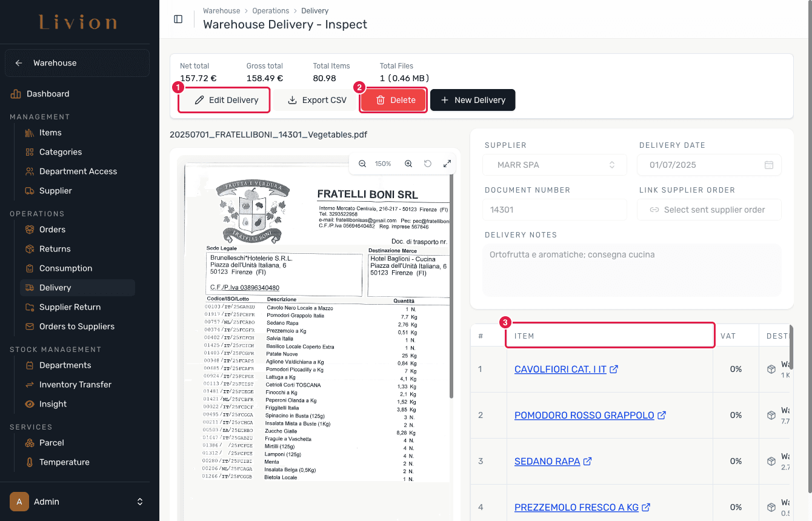
Task: Open external link icon for SEDANO RAPA
Action: pyautogui.click(x=587, y=461)
